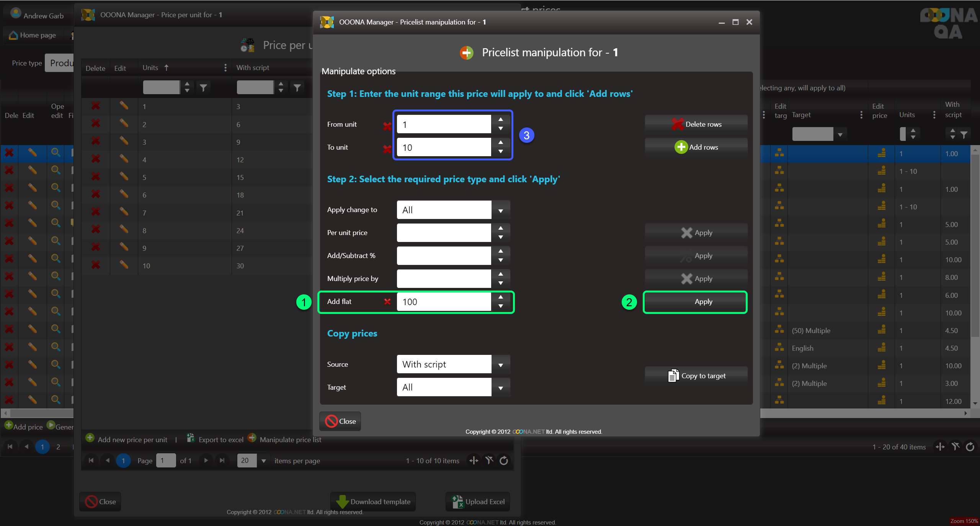
Task: Click the filter funnel icon for Units column
Action: point(203,88)
